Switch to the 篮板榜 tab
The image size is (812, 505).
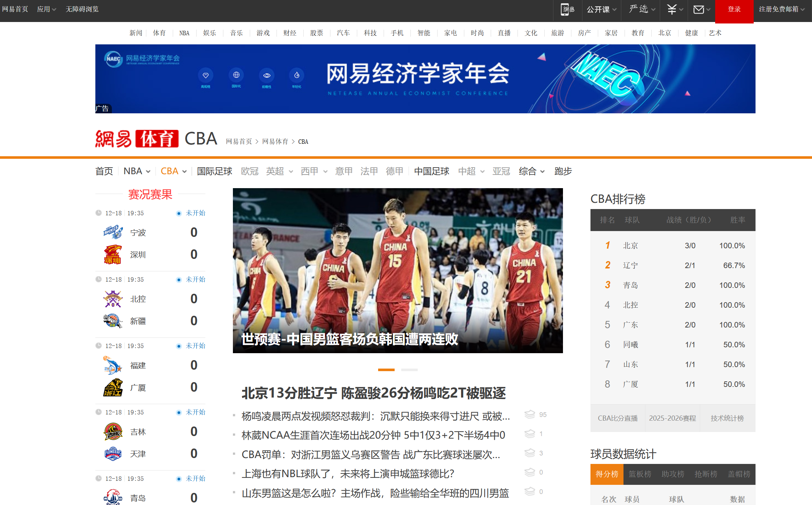pos(640,474)
